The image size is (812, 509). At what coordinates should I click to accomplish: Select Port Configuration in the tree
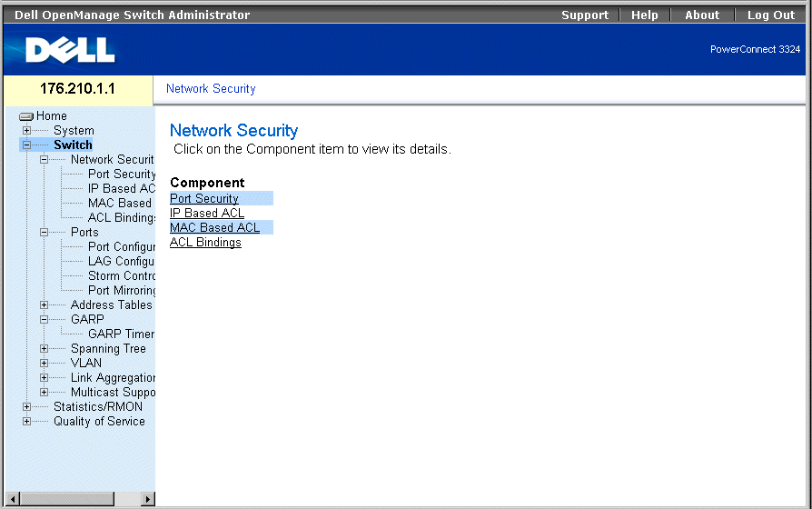click(x=121, y=246)
